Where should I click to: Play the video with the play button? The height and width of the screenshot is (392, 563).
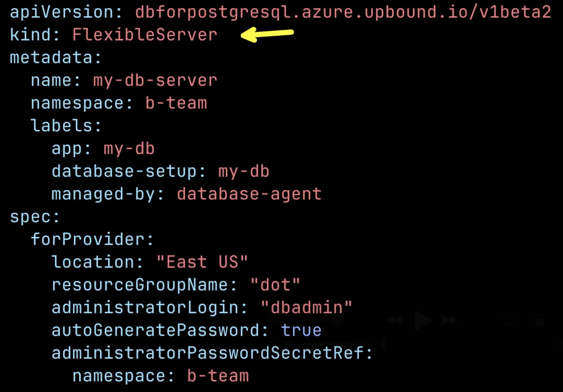pos(423,320)
